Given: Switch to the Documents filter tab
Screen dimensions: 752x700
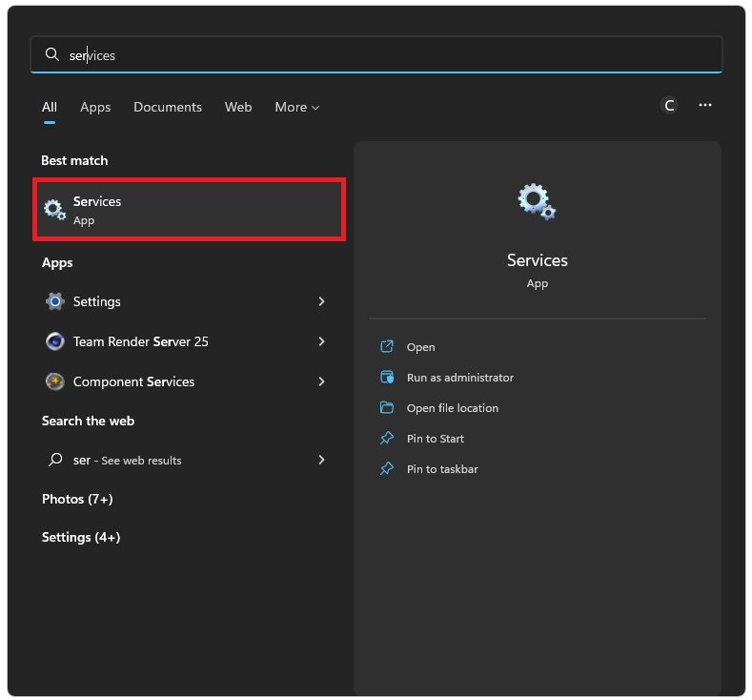Looking at the screenshot, I should point(168,107).
